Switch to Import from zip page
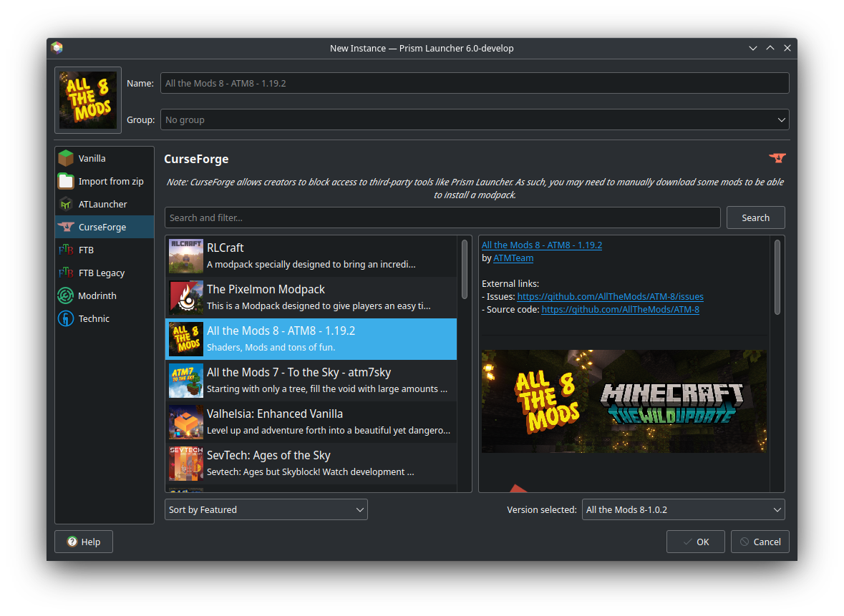Image resolution: width=844 pixels, height=616 pixels. coord(105,181)
